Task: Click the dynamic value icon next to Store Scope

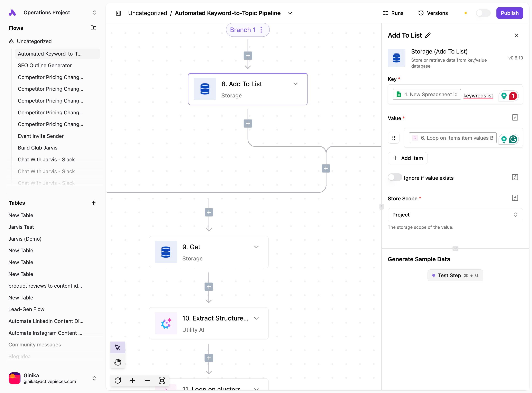Action: coord(515,198)
